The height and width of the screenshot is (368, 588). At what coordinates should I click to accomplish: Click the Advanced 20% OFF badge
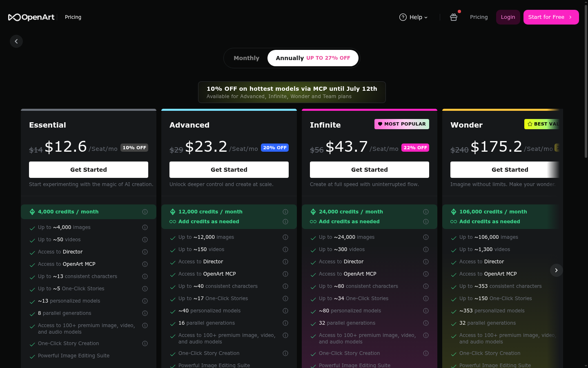tap(275, 148)
